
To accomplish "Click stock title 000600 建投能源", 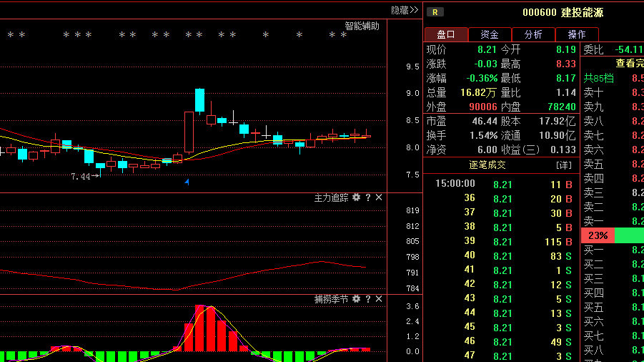I will [563, 12].
